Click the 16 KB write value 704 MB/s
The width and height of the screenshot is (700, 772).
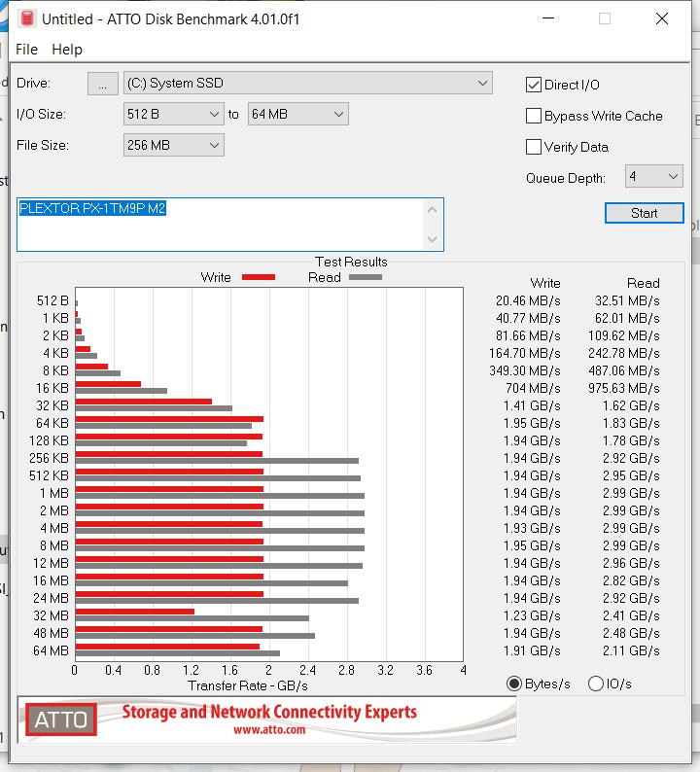tap(533, 389)
